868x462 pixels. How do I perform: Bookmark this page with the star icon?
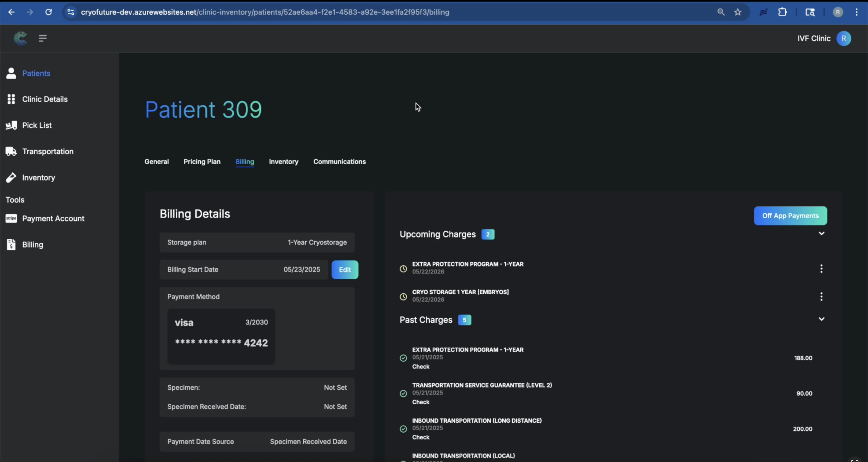point(738,12)
